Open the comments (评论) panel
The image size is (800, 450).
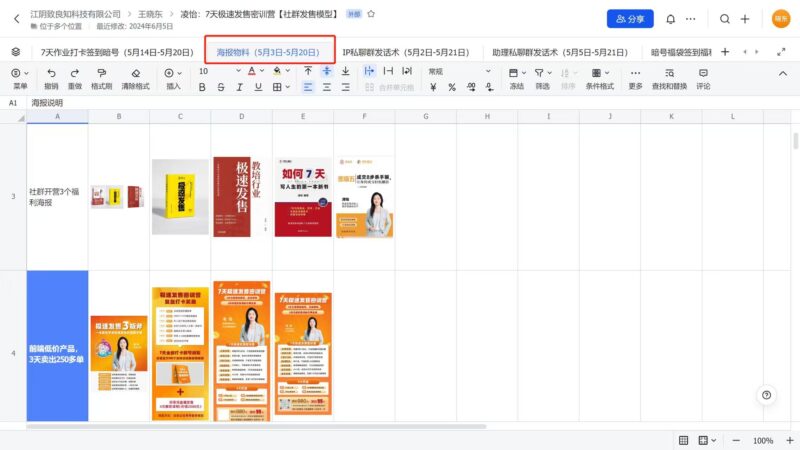703,73
